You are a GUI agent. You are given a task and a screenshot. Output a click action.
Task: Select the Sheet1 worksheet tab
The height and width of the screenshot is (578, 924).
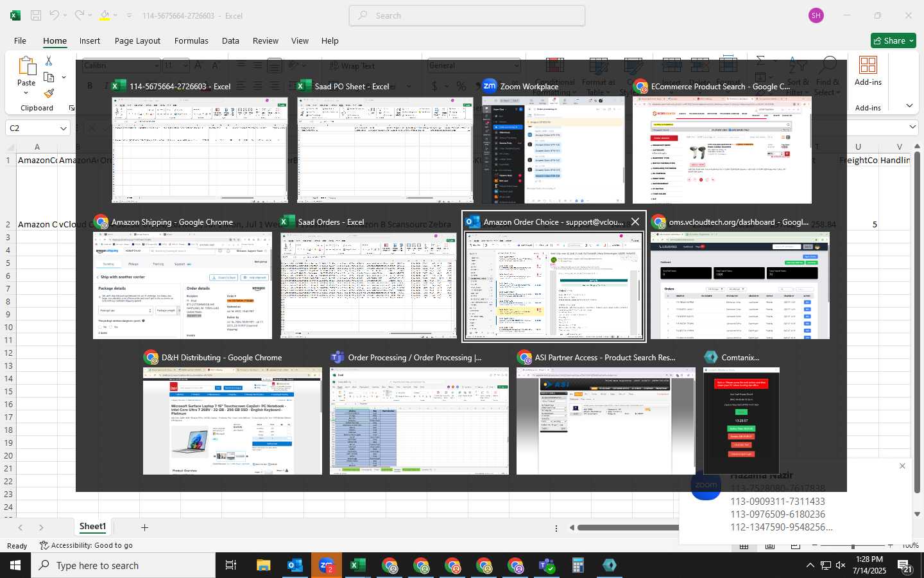click(92, 527)
